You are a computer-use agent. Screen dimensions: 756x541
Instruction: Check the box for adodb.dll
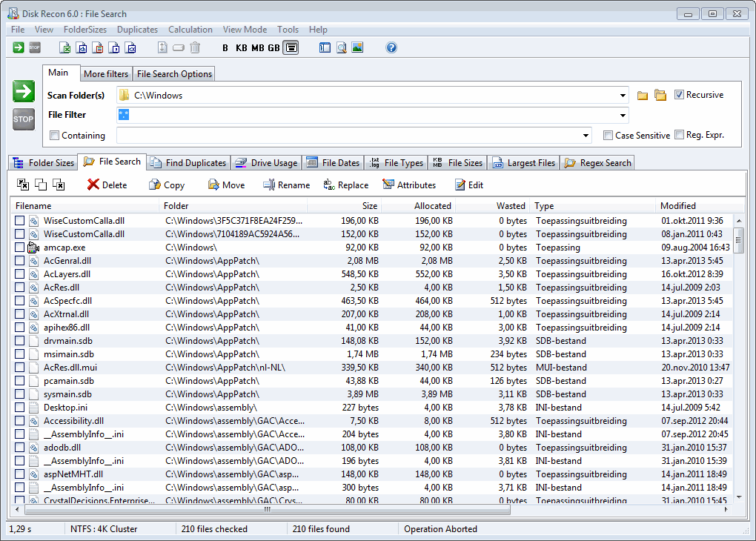pyautogui.click(x=19, y=448)
